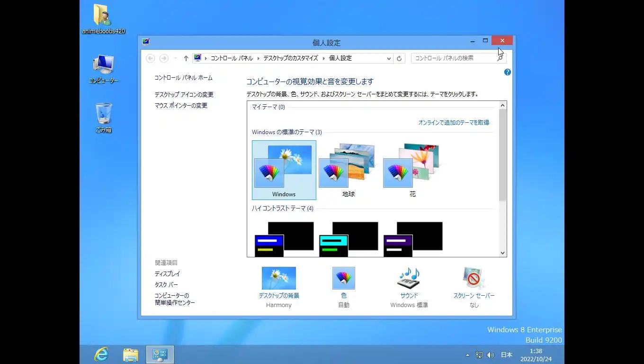The height and width of the screenshot is (364, 644).
Task: Click the 色 text link
Action: (344, 296)
